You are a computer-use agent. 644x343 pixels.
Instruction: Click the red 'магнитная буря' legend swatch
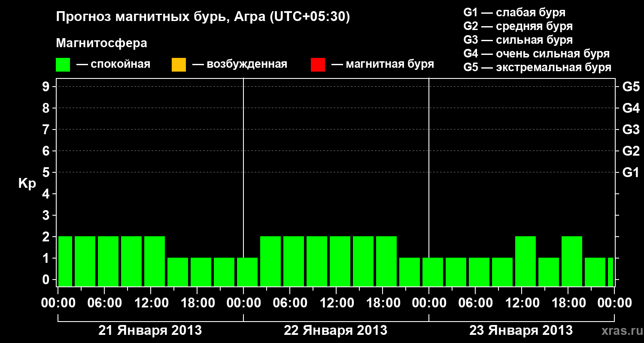(x=318, y=64)
